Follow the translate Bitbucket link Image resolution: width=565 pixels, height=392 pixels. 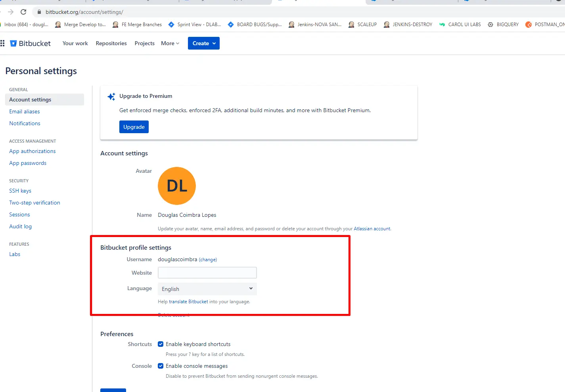click(188, 302)
